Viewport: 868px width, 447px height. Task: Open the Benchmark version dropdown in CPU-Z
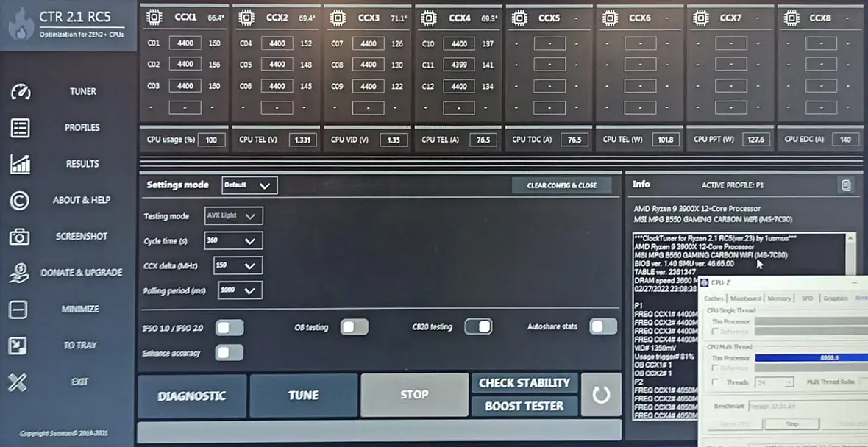808,406
